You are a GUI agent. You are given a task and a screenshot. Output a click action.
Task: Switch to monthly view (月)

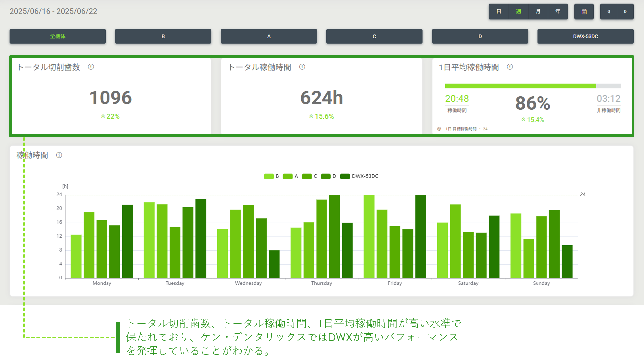pyautogui.click(x=538, y=12)
